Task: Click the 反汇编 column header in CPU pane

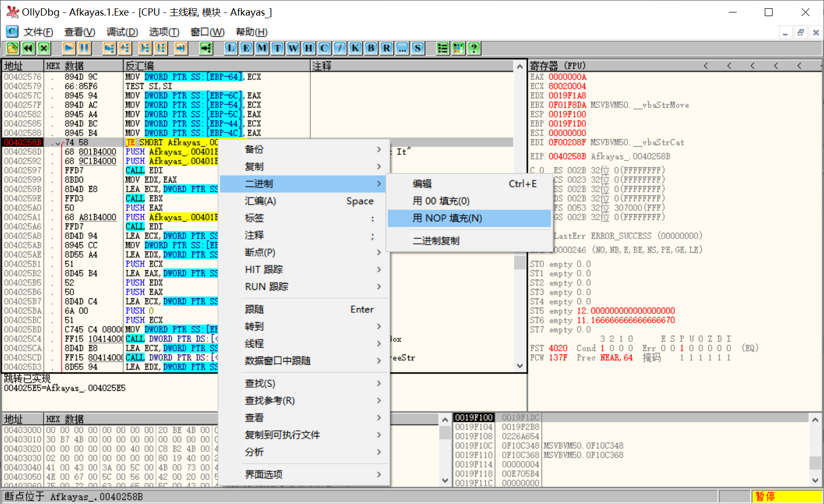Action: [x=217, y=66]
